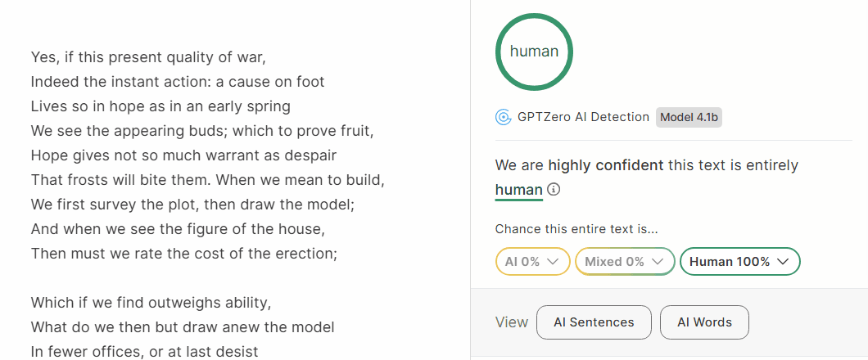868x360 pixels.
Task: Expand the "Mixed 0%" dropdown
Action: pyautogui.click(x=625, y=262)
